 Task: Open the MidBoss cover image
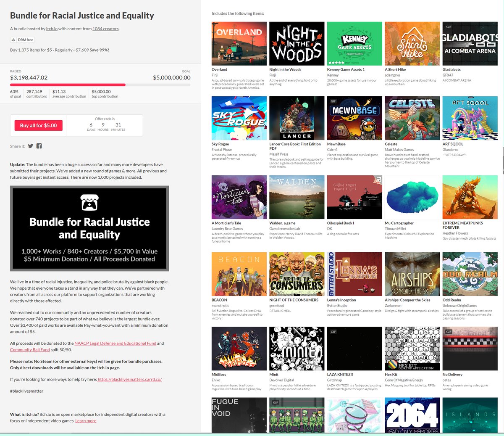[239, 349]
